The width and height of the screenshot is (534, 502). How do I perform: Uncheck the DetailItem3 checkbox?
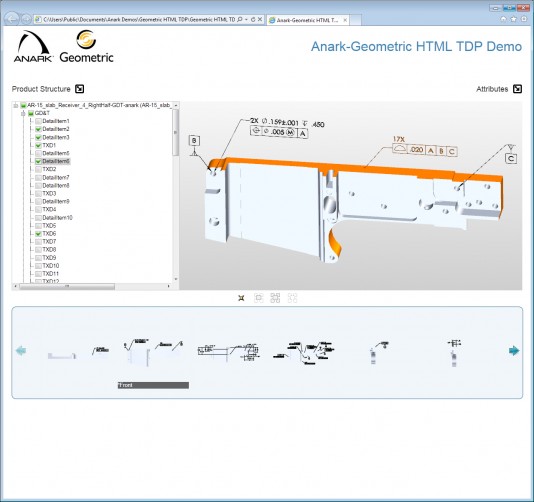tap(38, 137)
